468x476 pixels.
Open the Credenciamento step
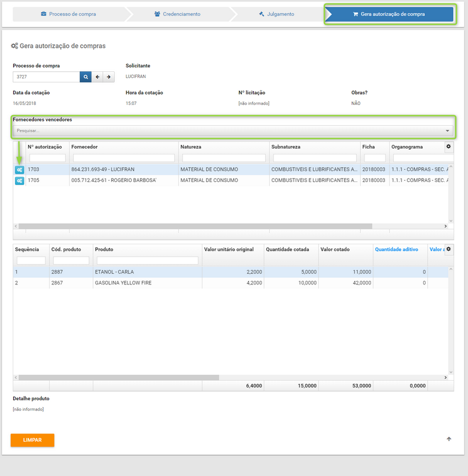(178, 14)
